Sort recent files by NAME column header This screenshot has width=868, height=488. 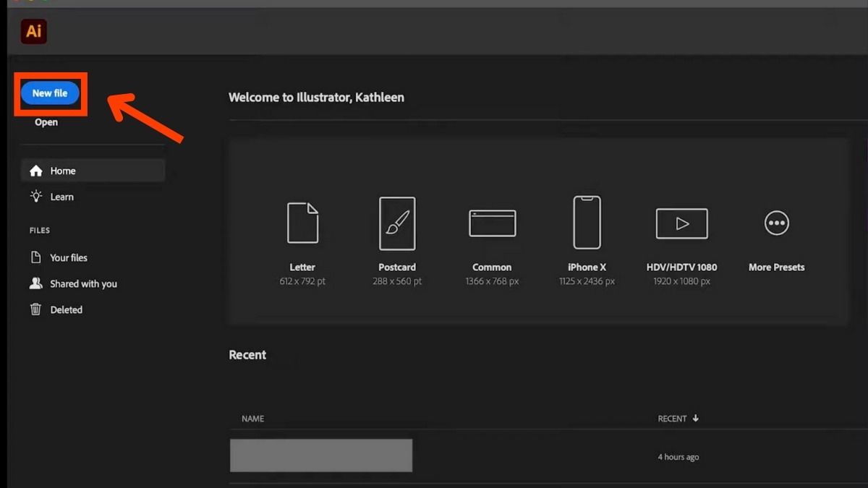(252, 419)
